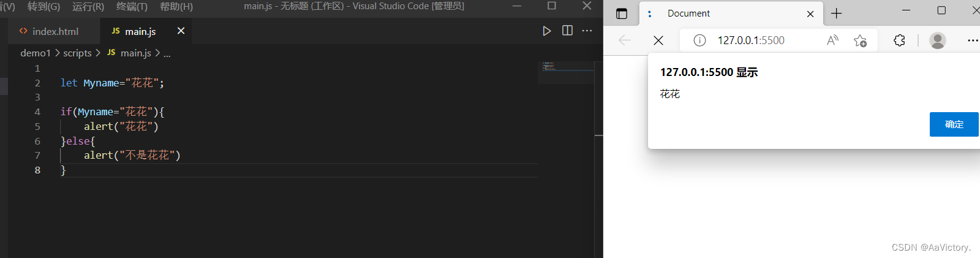Open the browser profile avatar
Viewport: 980px width, 258px height.
click(937, 40)
